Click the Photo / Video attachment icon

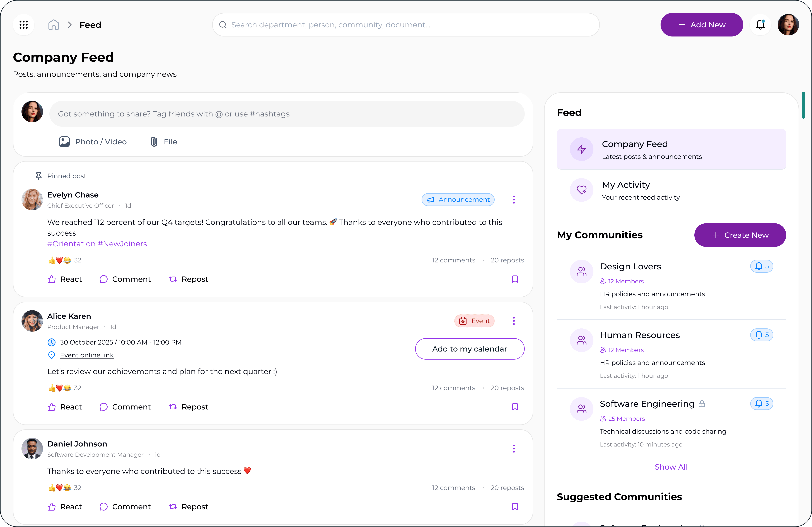click(x=64, y=141)
